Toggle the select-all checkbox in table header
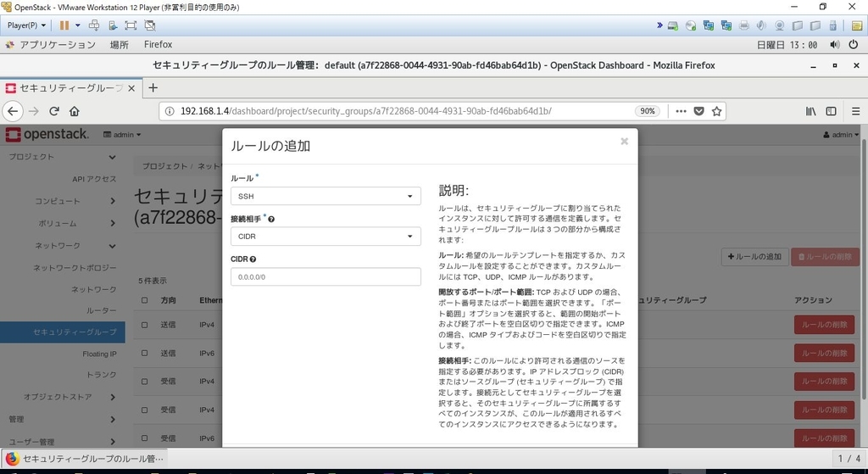 (144, 300)
